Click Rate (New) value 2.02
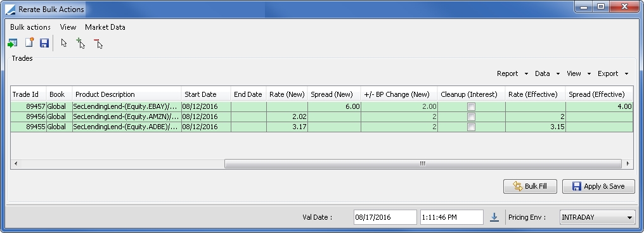The width and height of the screenshot is (644, 233). 287,117
